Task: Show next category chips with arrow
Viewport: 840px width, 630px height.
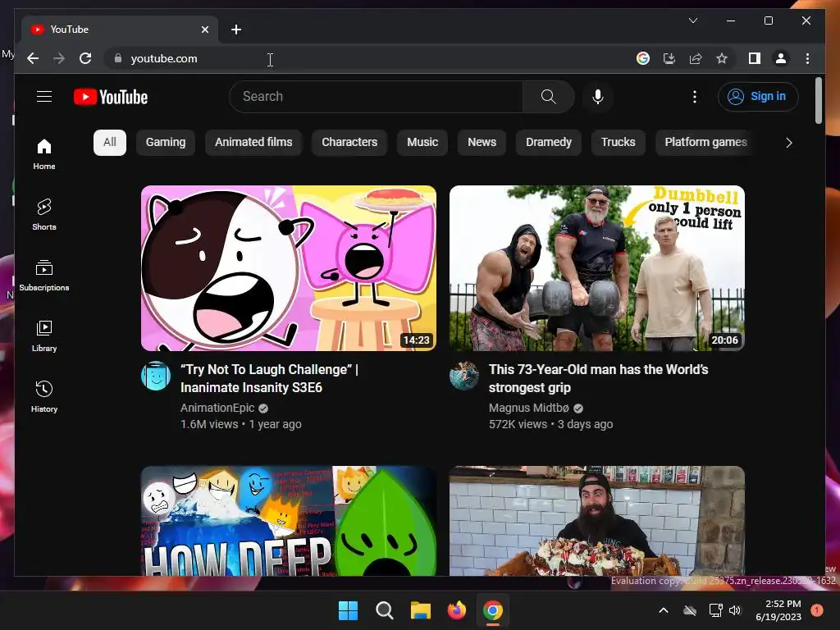Action: click(x=788, y=143)
